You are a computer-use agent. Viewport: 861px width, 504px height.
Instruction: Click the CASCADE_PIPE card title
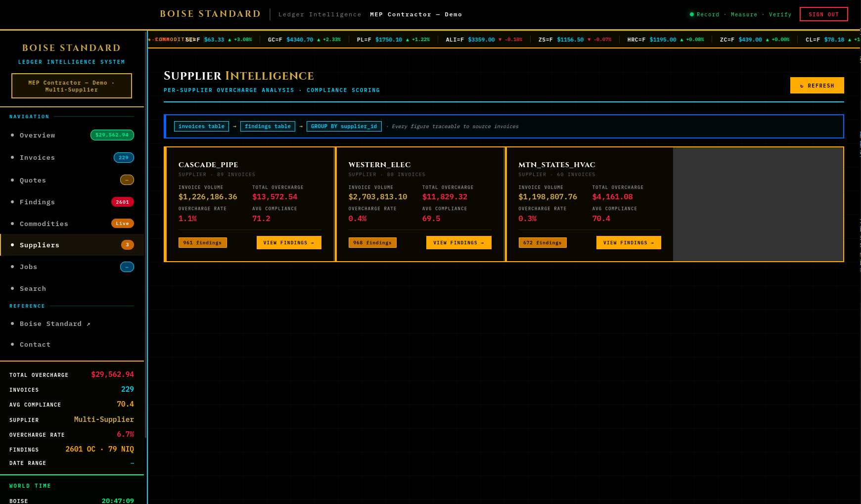point(208,165)
